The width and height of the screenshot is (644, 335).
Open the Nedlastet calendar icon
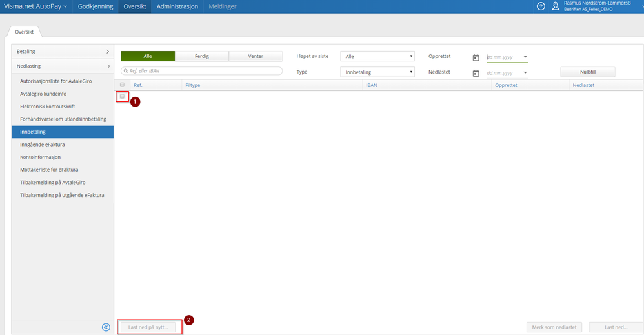[x=476, y=73]
